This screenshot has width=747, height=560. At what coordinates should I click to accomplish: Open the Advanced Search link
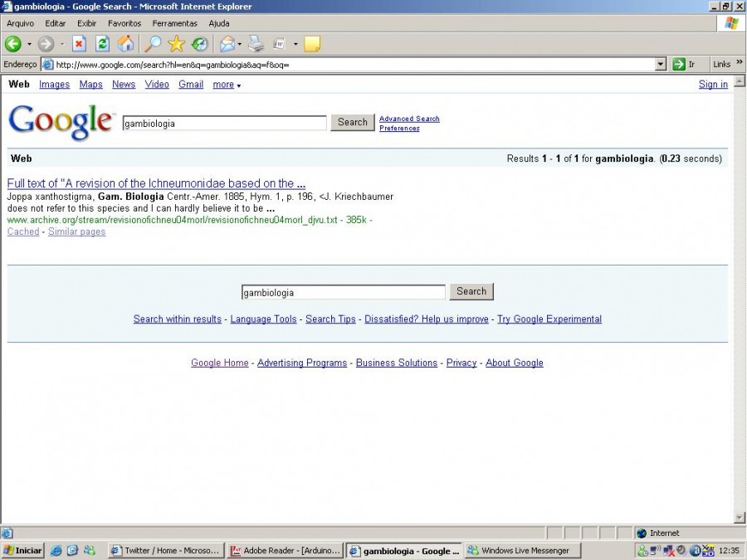point(409,119)
